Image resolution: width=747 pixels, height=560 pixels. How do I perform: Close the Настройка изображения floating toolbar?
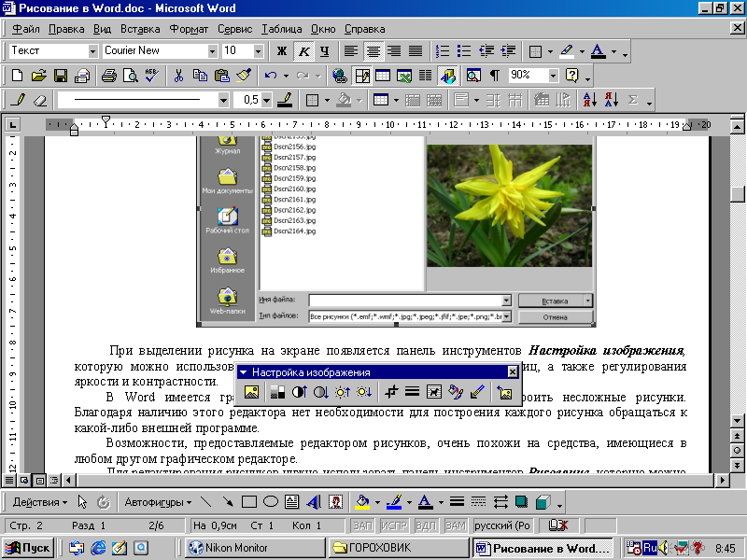coord(512,371)
